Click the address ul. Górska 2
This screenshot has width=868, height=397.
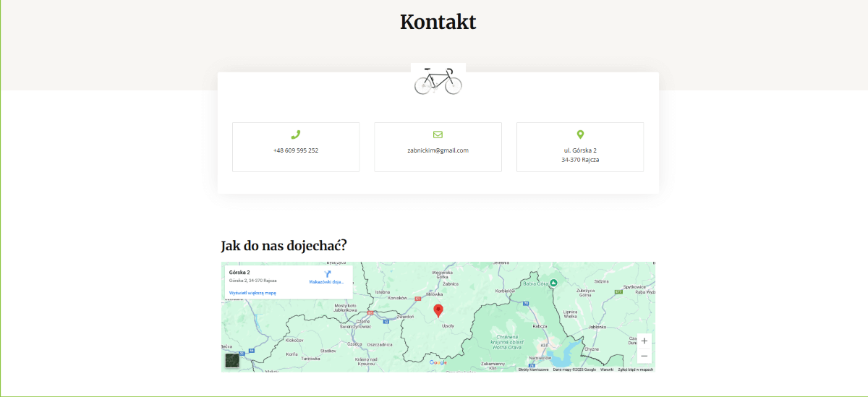[580, 150]
